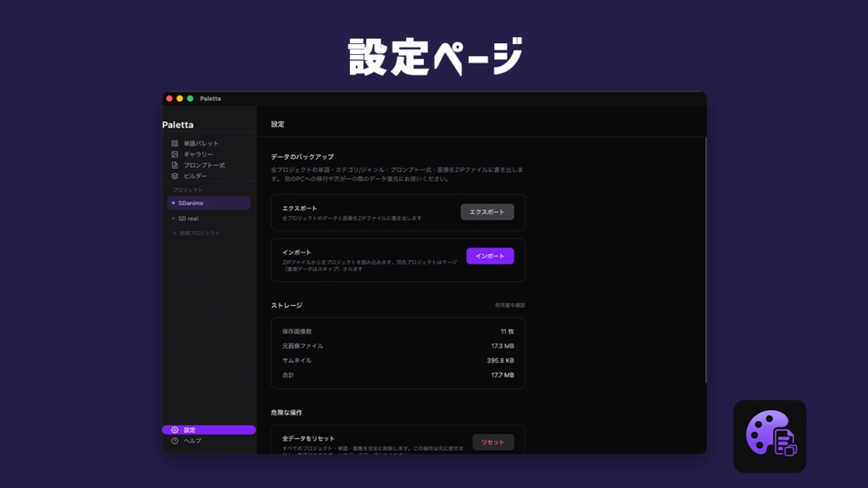Open the ヘルプ question mark icon
The width and height of the screenshot is (868, 488).
pos(175,441)
